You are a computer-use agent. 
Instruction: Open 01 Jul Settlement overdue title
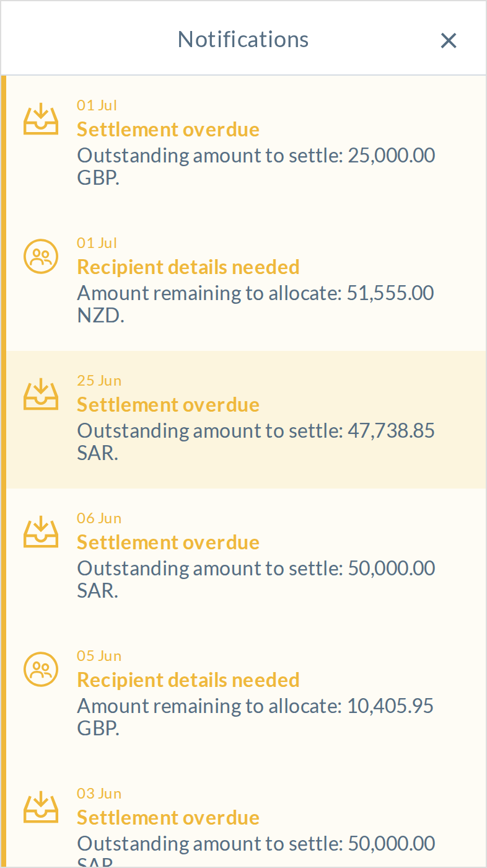pyautogui.click(x=168, y=130)
